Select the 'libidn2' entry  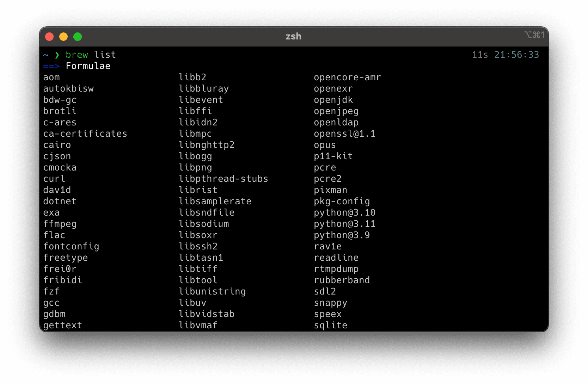198,123
